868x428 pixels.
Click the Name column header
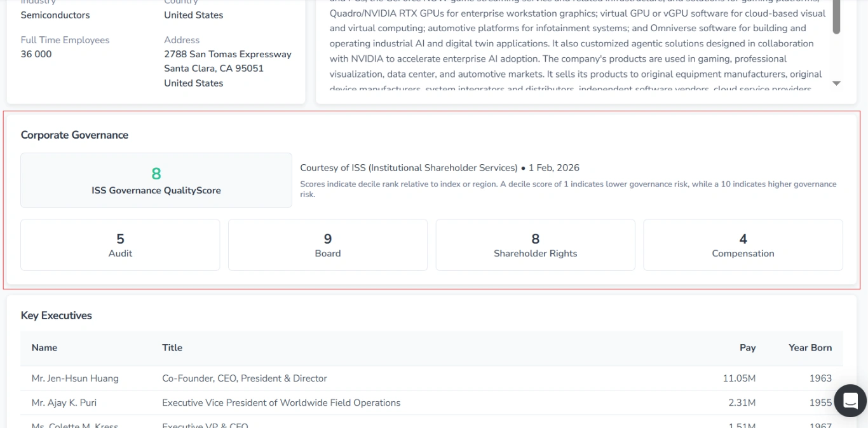click(x=44, y=348)
